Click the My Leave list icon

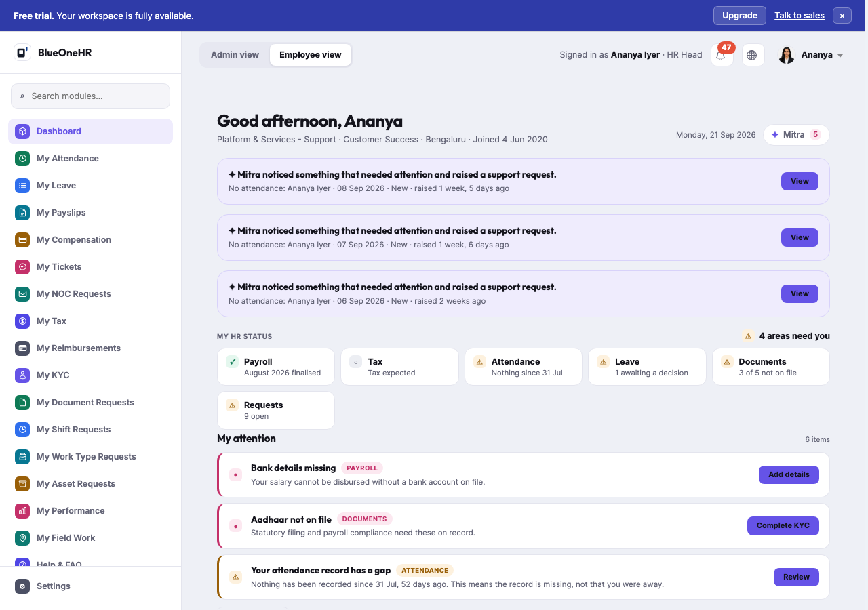click(22, 186)
